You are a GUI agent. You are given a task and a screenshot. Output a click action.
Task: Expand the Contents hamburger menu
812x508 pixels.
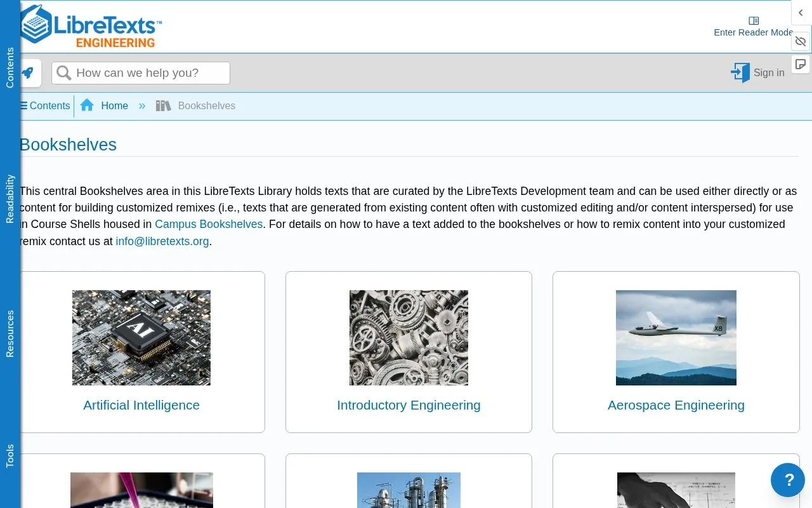pyautogui.click(x=45, y=106)
